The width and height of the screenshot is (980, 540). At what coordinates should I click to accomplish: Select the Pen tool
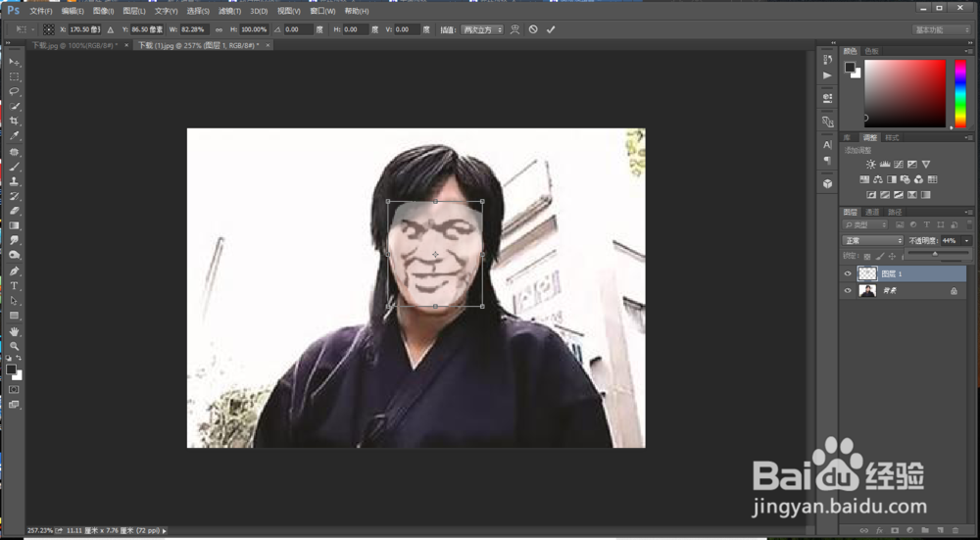[14, 271]
